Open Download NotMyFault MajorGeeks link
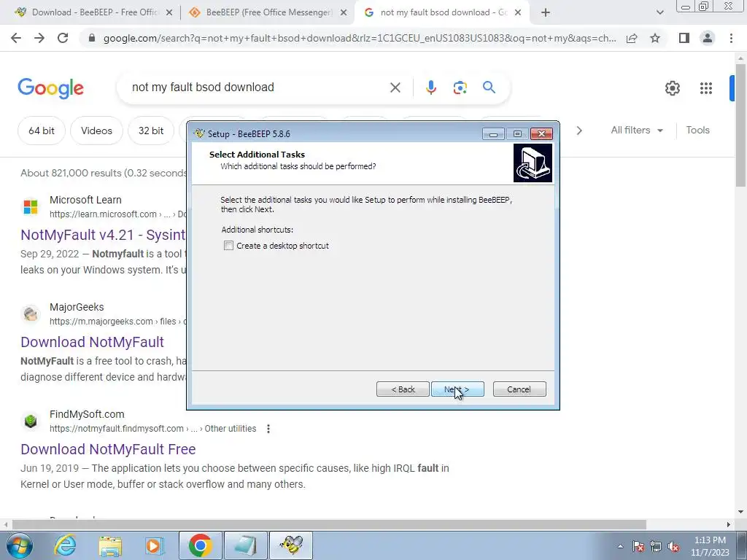 click(92, 342)
